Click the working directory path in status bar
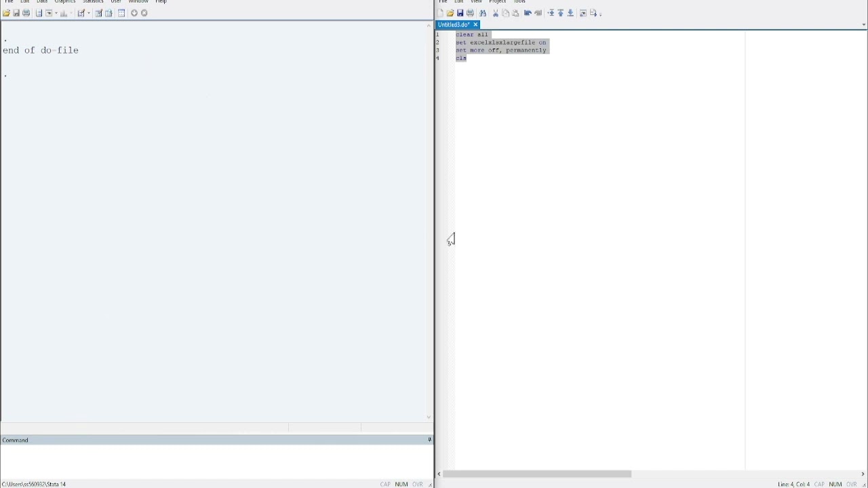This screenshot has height=488, width=868. 34,484
